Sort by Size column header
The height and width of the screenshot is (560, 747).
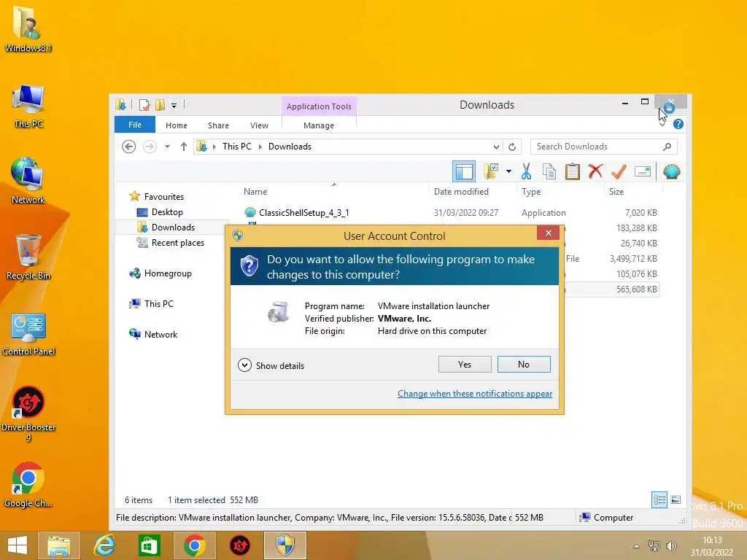[x=616, y=192]
